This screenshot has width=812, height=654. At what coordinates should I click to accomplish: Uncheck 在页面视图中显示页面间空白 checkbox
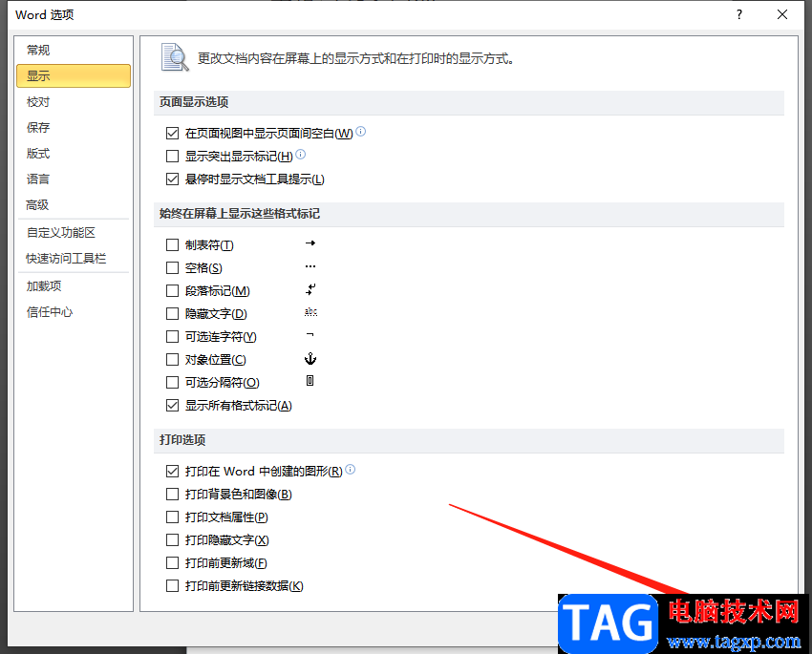pos(173,134)
